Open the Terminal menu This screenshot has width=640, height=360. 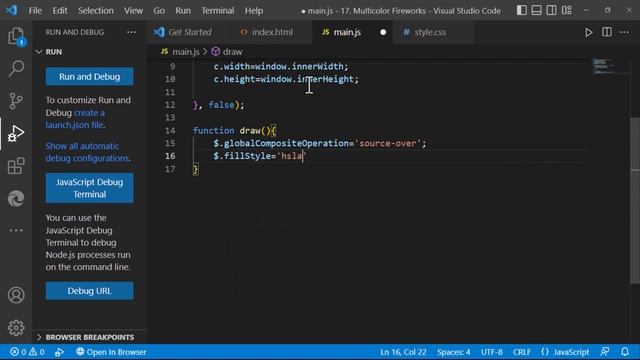(x=218, y=11)
